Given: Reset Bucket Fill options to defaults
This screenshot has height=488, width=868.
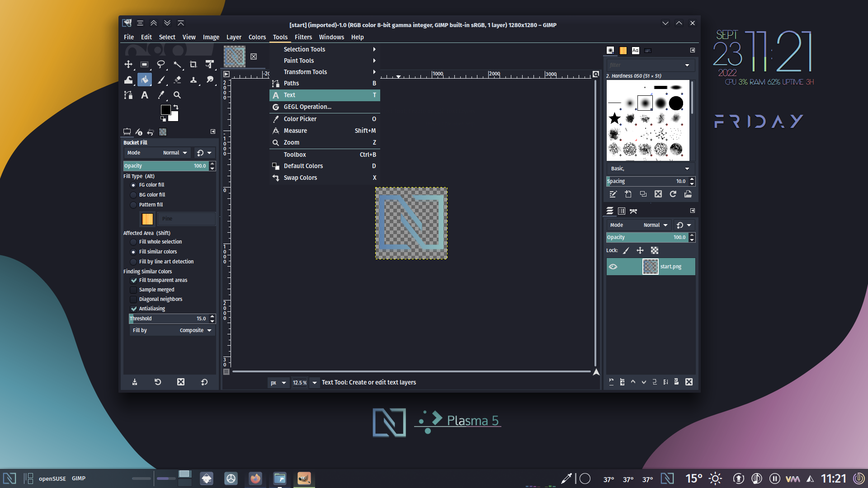Looking at the screenshot, I should 204,382.
